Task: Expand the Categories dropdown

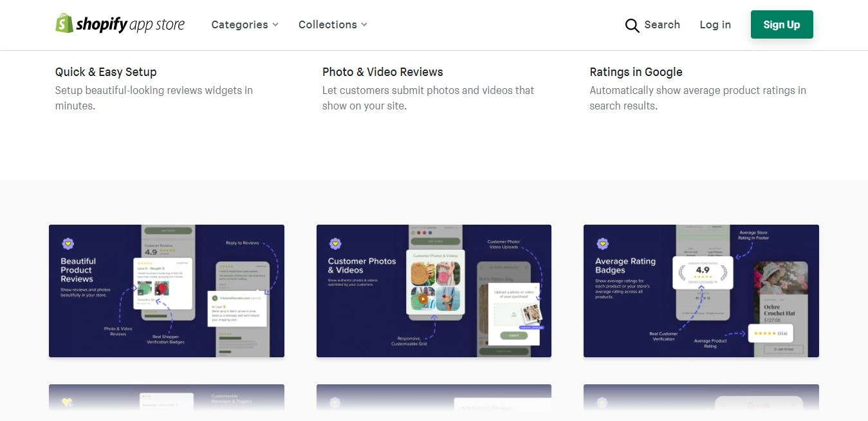Action: [245, 24]
